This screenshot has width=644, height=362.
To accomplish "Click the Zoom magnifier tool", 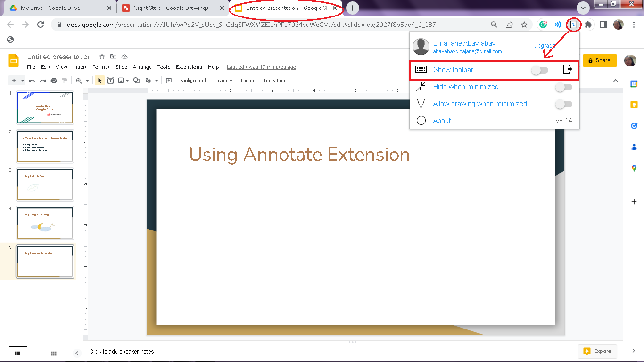I will 79,81.
